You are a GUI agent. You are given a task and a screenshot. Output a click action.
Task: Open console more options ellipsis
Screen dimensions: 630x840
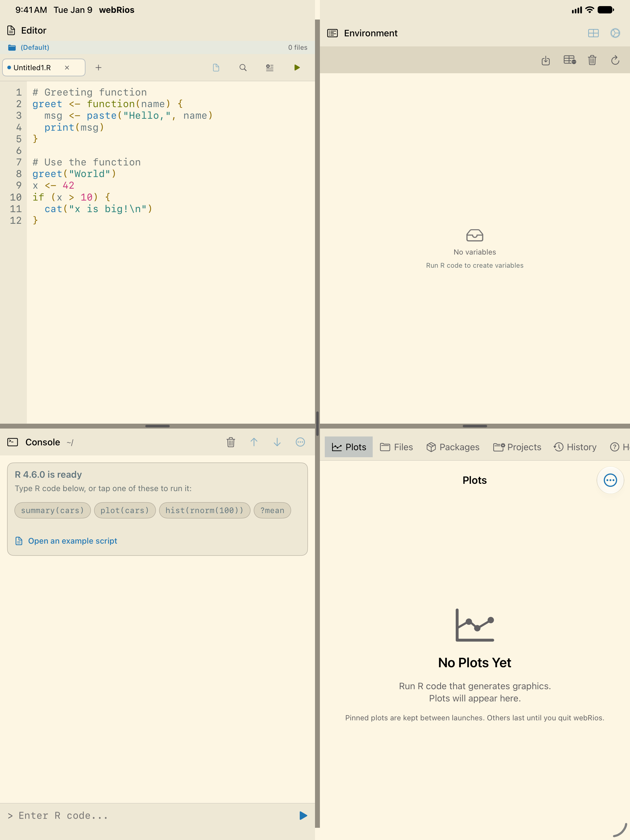click(300, 442)
